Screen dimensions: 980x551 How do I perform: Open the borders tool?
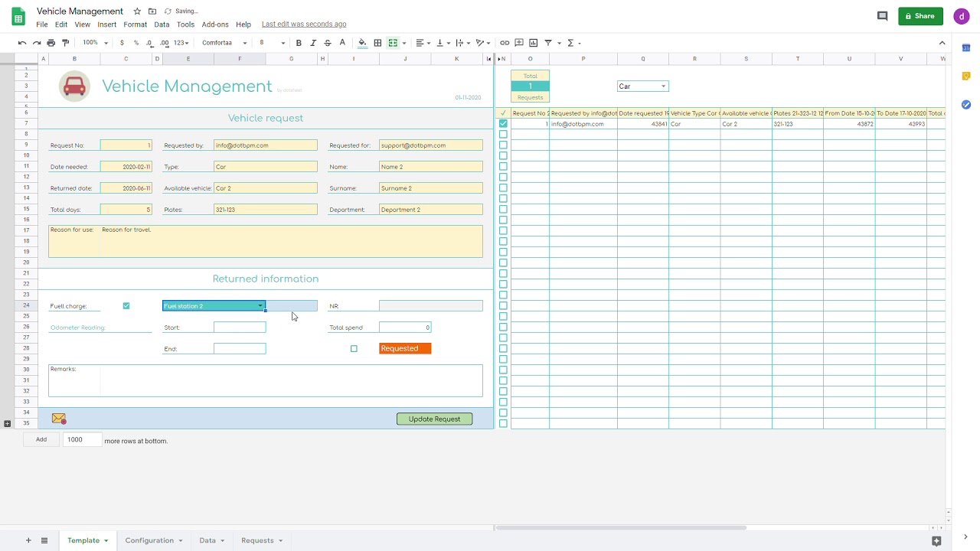pyautogui.click(x=377, y=43)
